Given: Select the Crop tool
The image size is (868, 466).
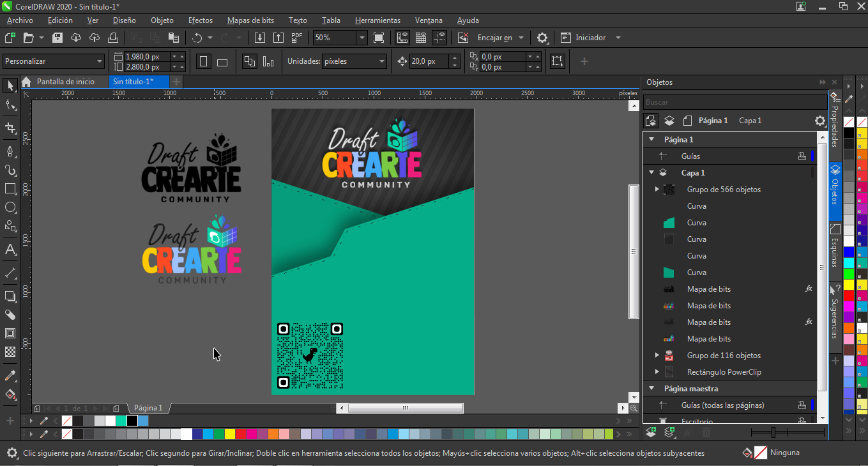Looking at the screenshot, I should point(10,128).
